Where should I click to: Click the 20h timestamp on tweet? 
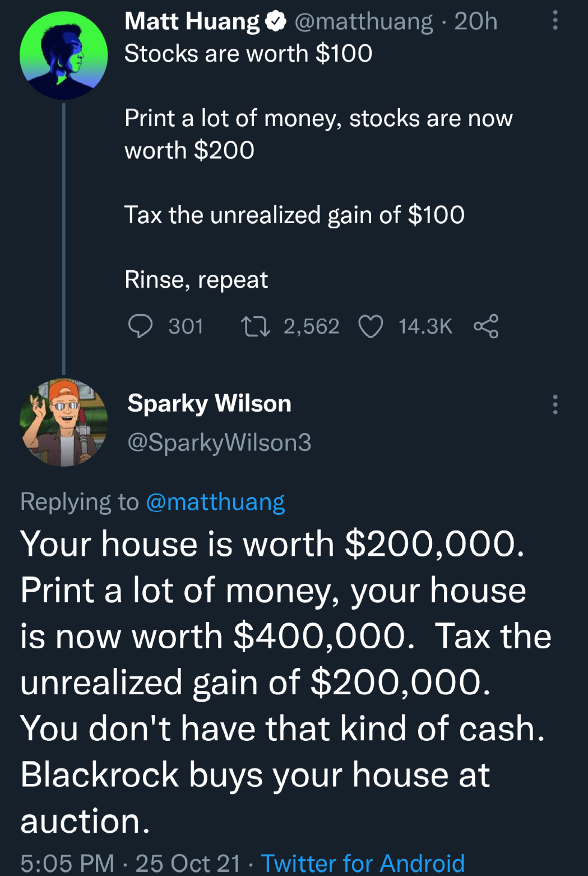[x=476, y=21]
